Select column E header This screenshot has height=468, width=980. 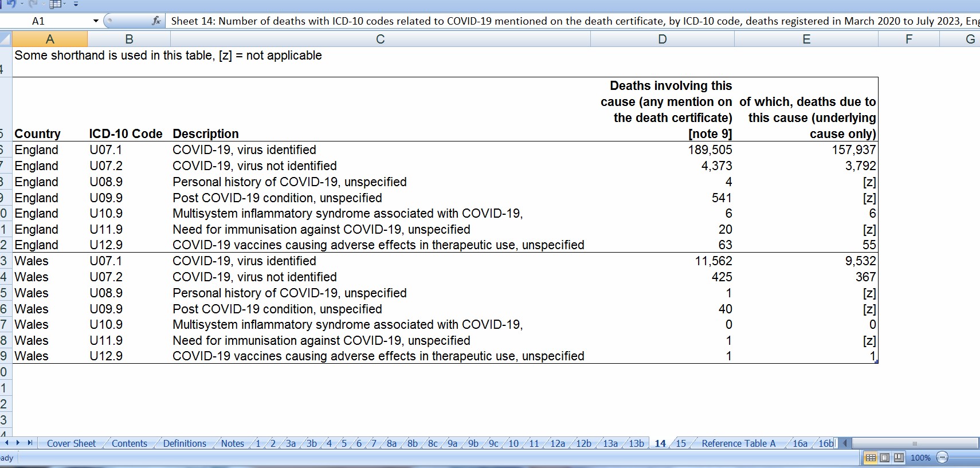coord(806,39)
